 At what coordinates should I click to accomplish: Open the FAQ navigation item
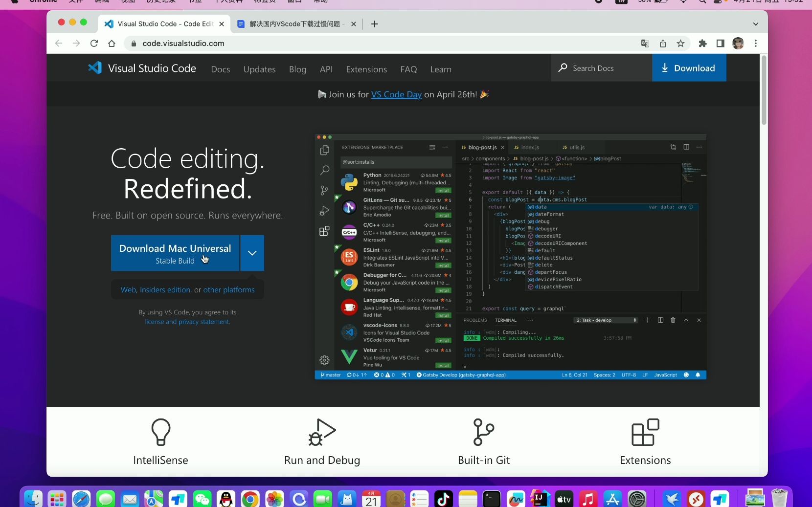408,69
